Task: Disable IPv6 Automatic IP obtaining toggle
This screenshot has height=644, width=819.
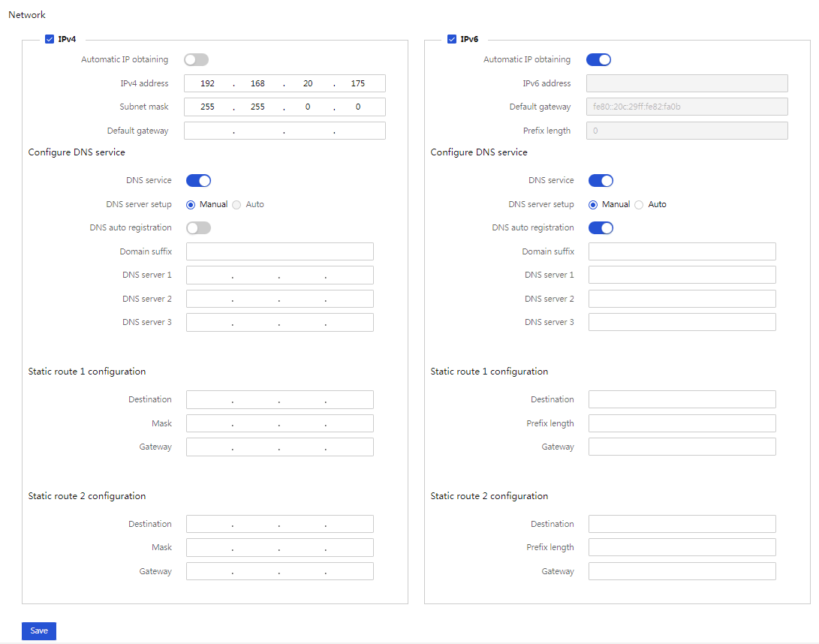Action: coord(598,59)
